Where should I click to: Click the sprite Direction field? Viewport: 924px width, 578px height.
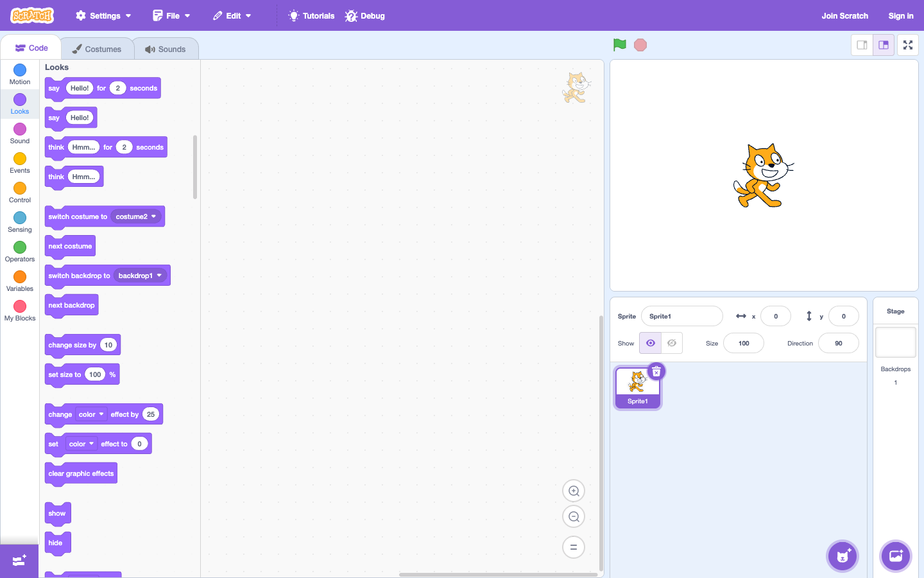click(x=839, y=343)
